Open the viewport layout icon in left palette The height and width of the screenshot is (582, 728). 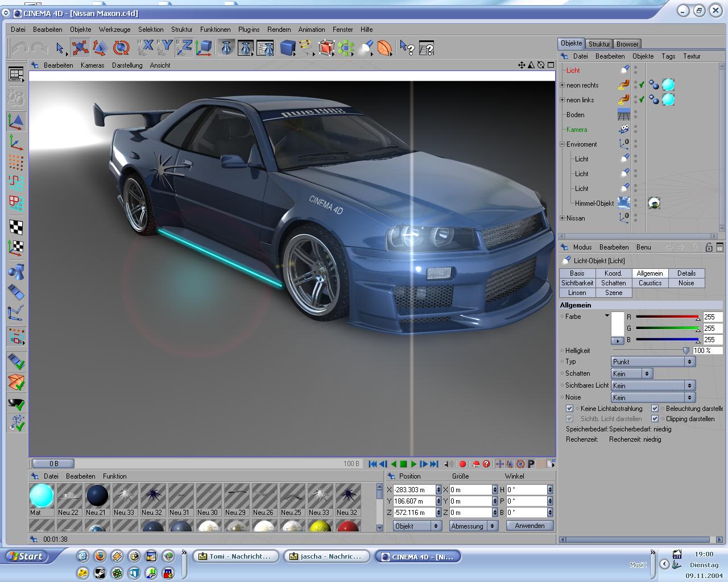tap(16, 74)
